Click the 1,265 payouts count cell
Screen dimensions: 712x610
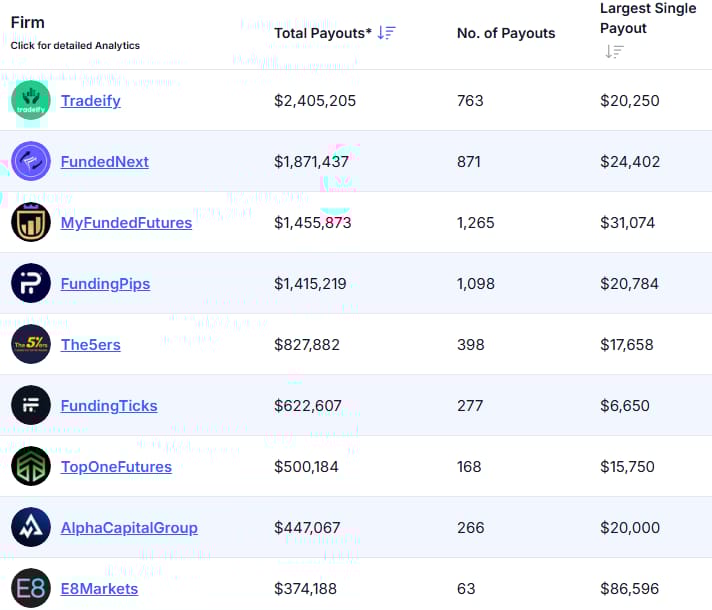coord(476,223)
